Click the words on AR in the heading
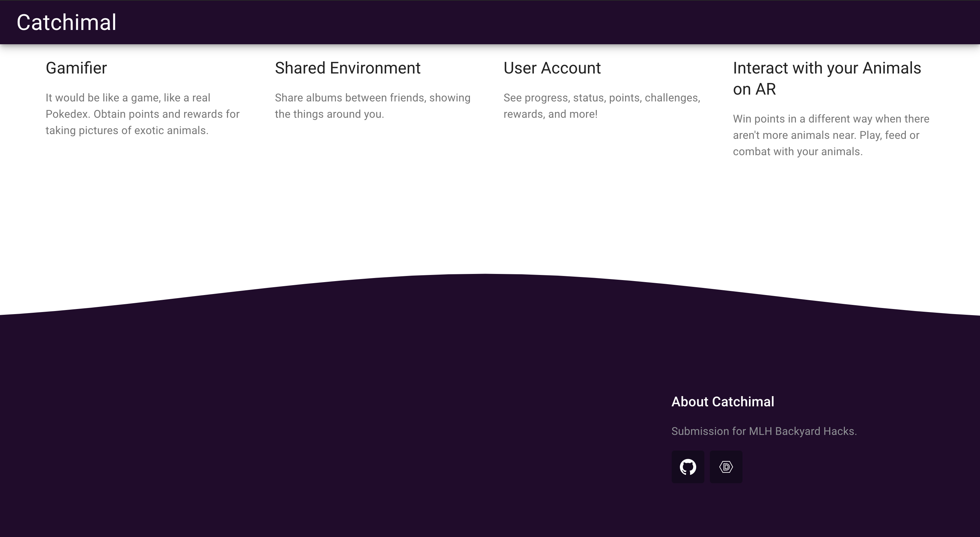The width and height of the screenshot is (980, 537). [x=754, y=89]
